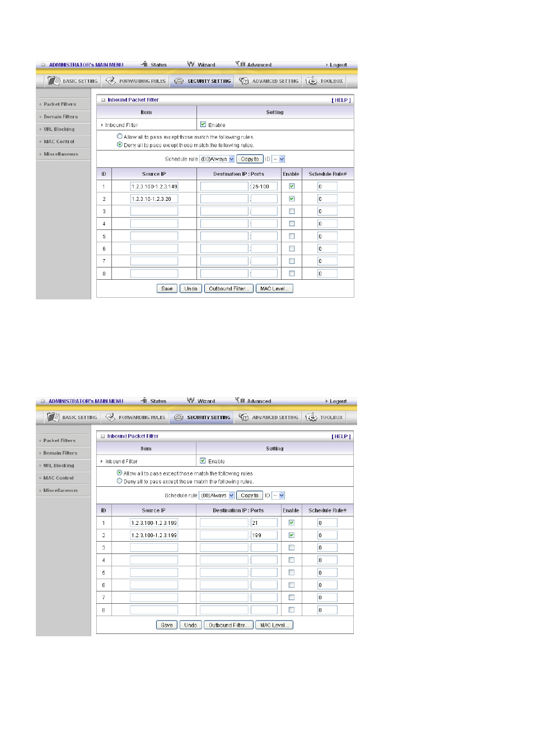The height and width of the screenshot is (756, 534).
Task: Click Toolbox icon in lower screenshot
Action: [311, 417]
